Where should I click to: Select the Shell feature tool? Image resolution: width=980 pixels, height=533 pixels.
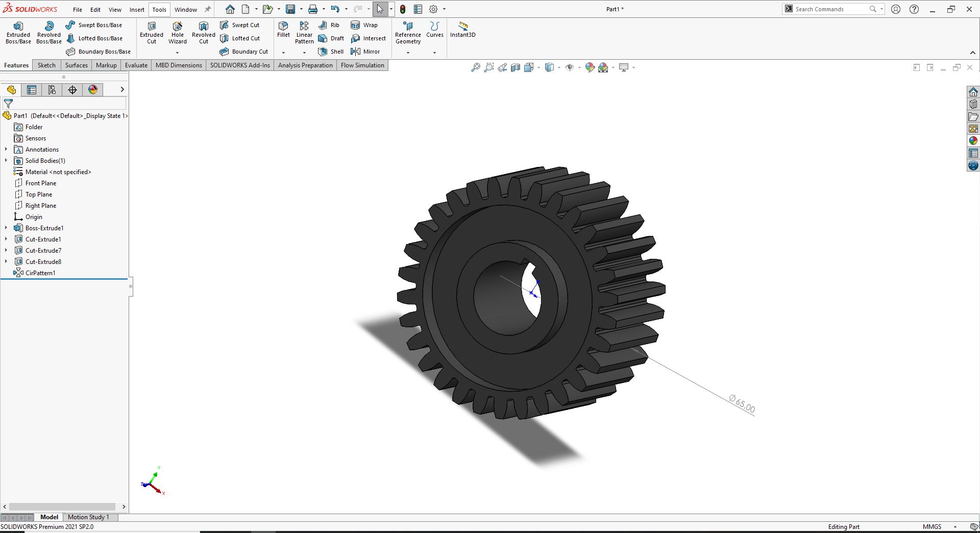click(x=331, y=52)
